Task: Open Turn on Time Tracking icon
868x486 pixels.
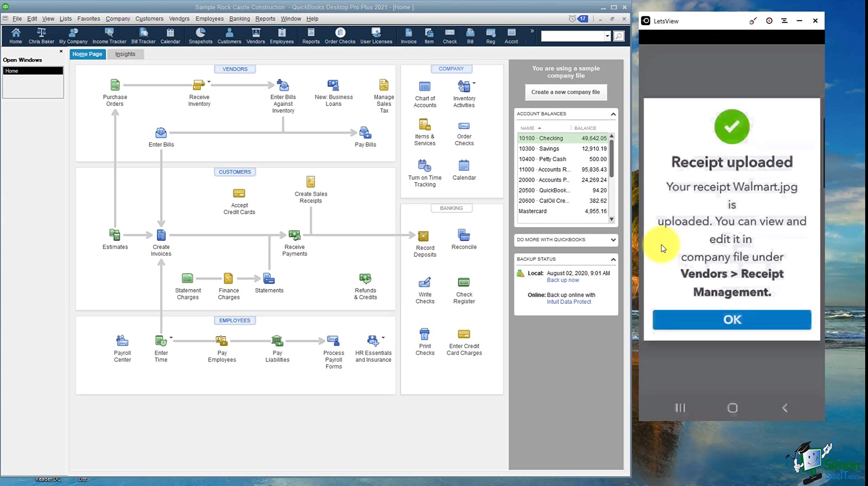Action: click(x=425, y=166)
